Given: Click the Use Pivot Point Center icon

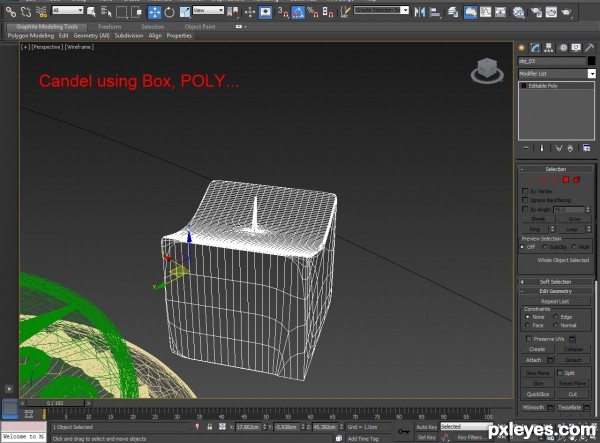Looking at the screenshot, I should [232, 12].
